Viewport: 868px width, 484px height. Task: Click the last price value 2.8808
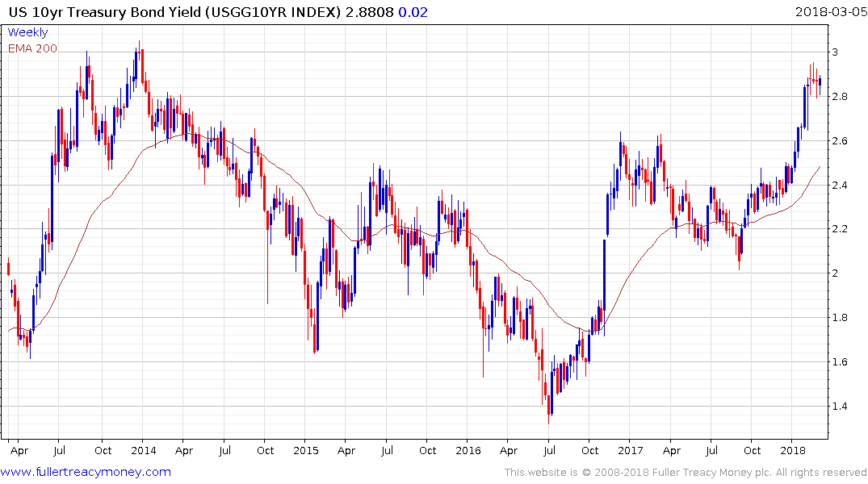tap(369, 12)
